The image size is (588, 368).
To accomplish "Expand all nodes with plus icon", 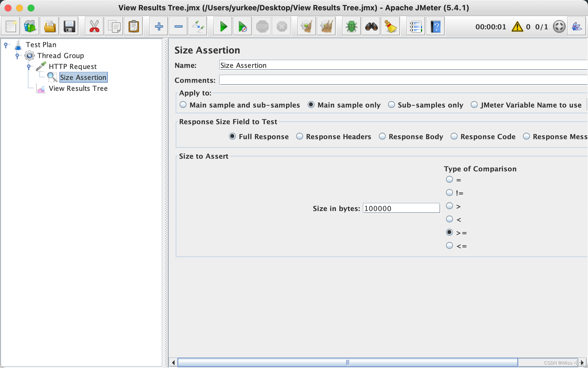I will click(x=159, y=26).
